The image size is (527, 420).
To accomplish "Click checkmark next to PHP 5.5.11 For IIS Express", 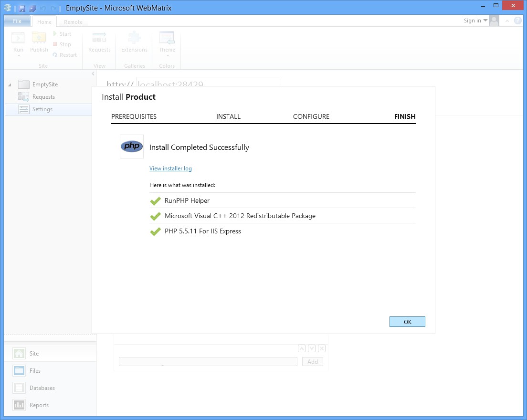I will [155, 231].
